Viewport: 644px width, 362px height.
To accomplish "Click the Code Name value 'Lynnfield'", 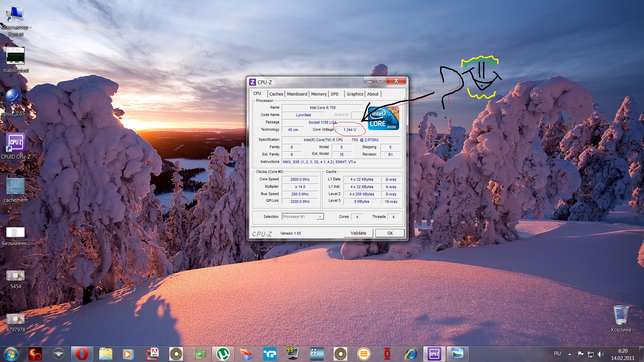I will coord(303,115).
